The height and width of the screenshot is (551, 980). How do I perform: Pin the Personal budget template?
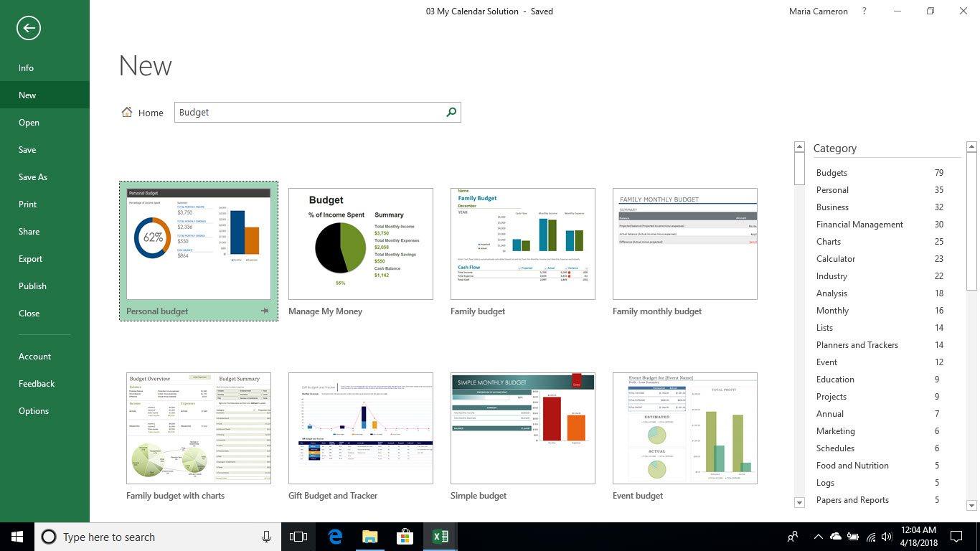265,311
